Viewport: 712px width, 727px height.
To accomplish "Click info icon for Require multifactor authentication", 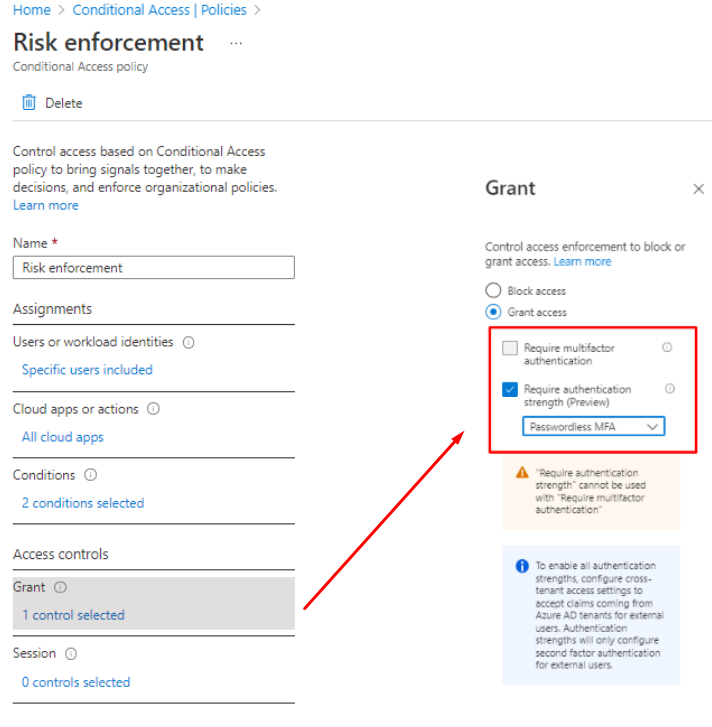I will (667, 348).
